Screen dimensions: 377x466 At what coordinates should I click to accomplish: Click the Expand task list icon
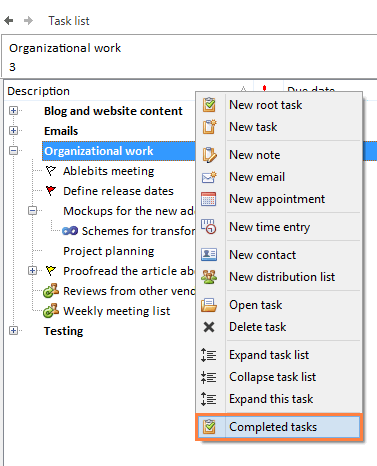tap(209, 355)
